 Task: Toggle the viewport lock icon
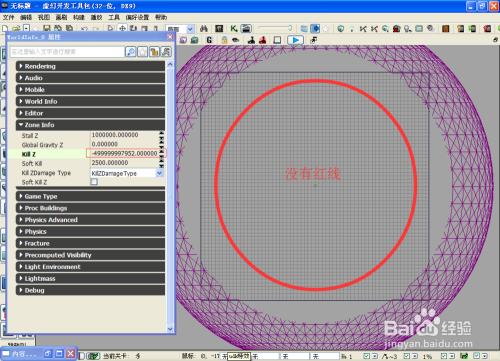[x=224, y=40]
